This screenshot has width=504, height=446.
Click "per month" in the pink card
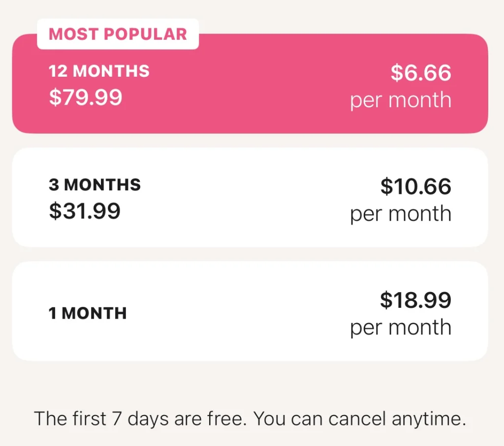click(x=401, y=100)
